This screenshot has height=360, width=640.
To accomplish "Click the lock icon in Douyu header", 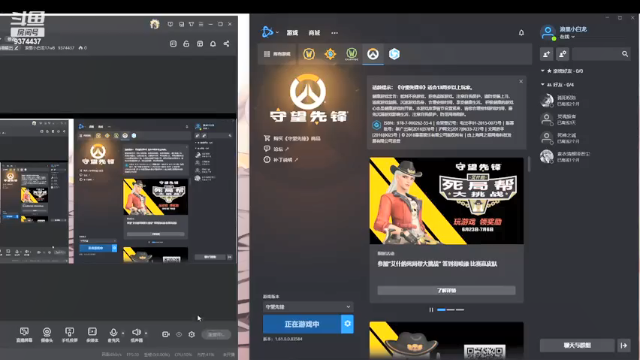I will click(186, 44).
